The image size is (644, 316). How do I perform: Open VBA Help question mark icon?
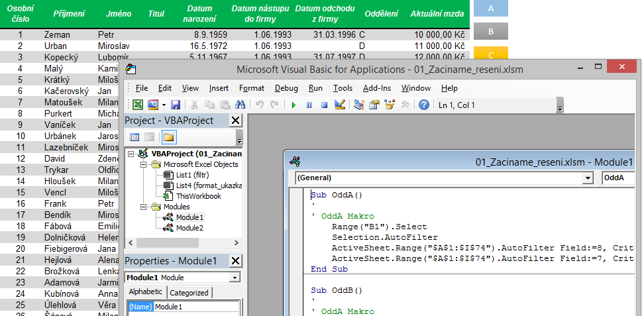tap(424, 105)
